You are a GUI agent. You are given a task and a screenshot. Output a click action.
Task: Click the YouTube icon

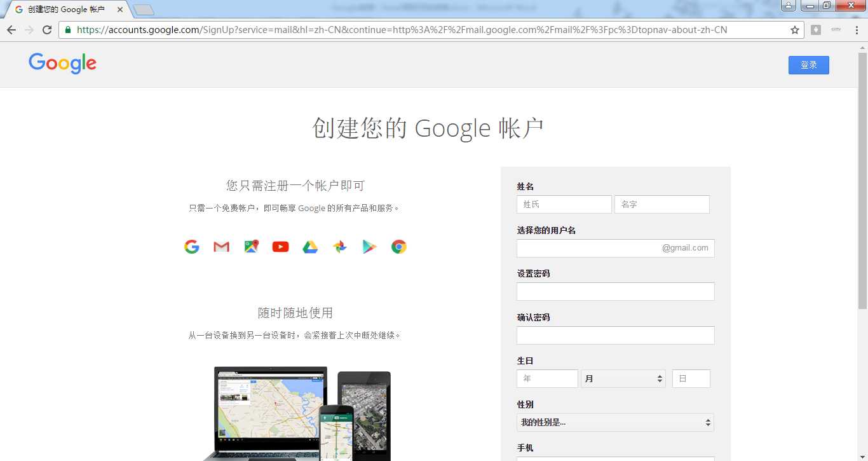[280, 247]
